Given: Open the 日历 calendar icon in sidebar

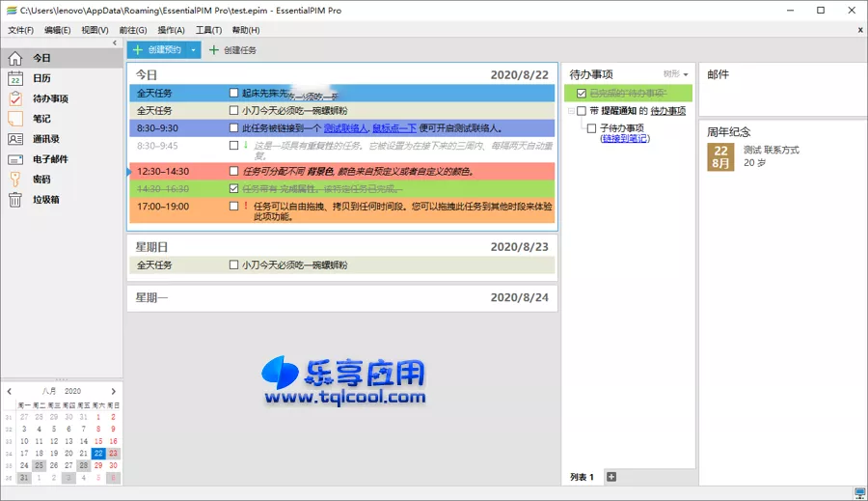Looking at the screenshot, I should (x=14, y=79).
